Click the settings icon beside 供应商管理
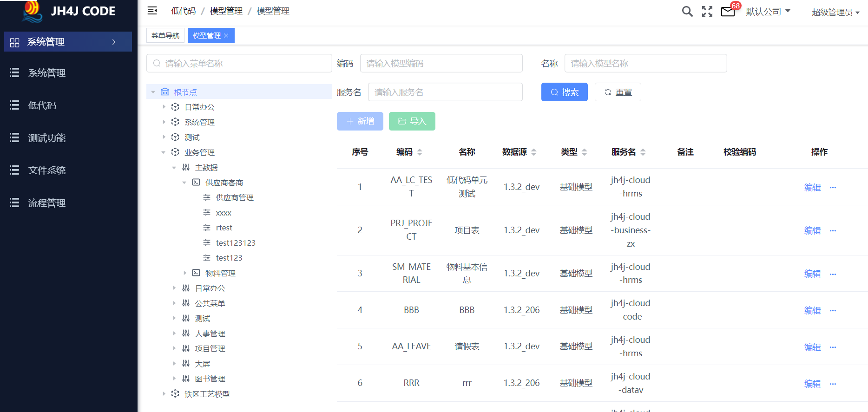Image resolution: width=868 pixels, height=412 pixels. tap(207, 197)
